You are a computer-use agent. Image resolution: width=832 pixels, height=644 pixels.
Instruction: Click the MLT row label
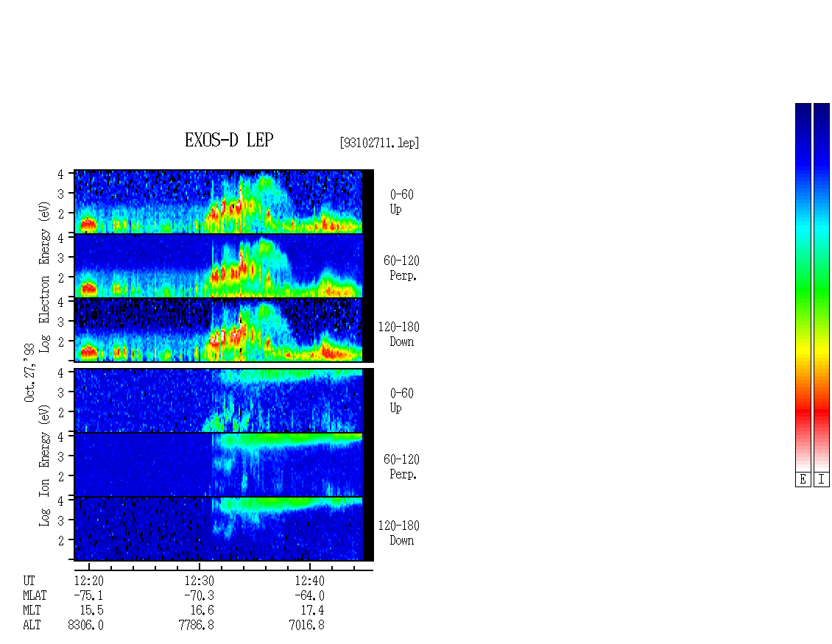pyautogui.click(x=32, y=611)
